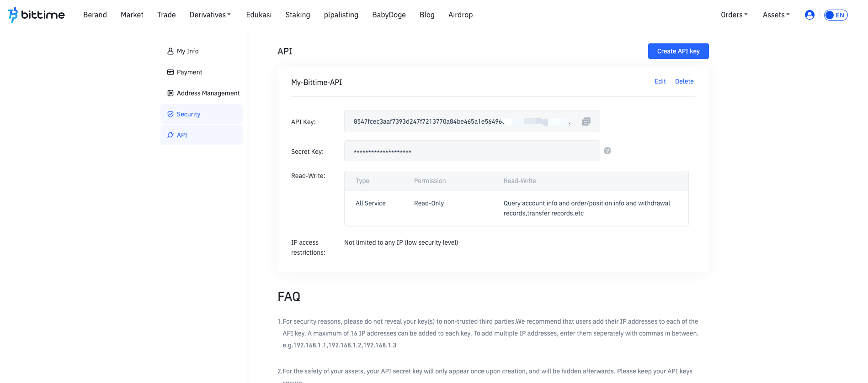Click the example IP list 192.168.1.1 text

(339, 345)
